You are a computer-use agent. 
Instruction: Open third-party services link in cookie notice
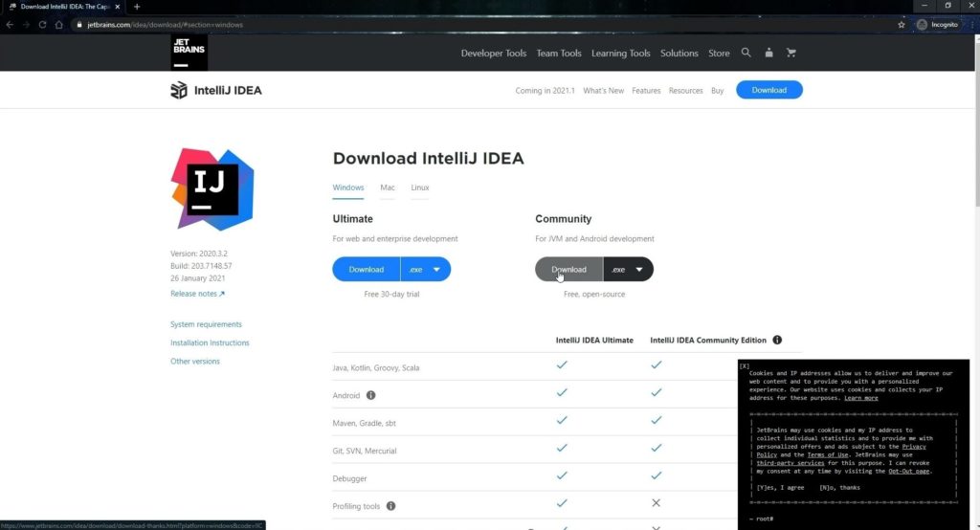790,463
